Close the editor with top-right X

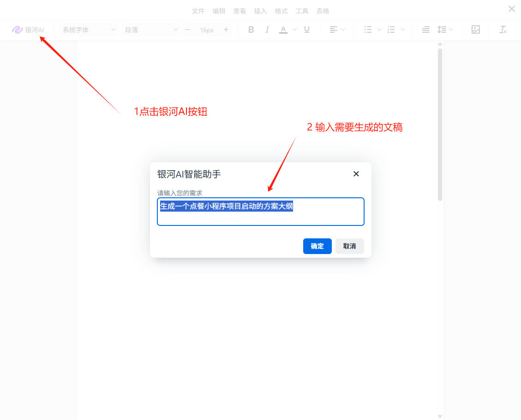click(x=512, y=9)
